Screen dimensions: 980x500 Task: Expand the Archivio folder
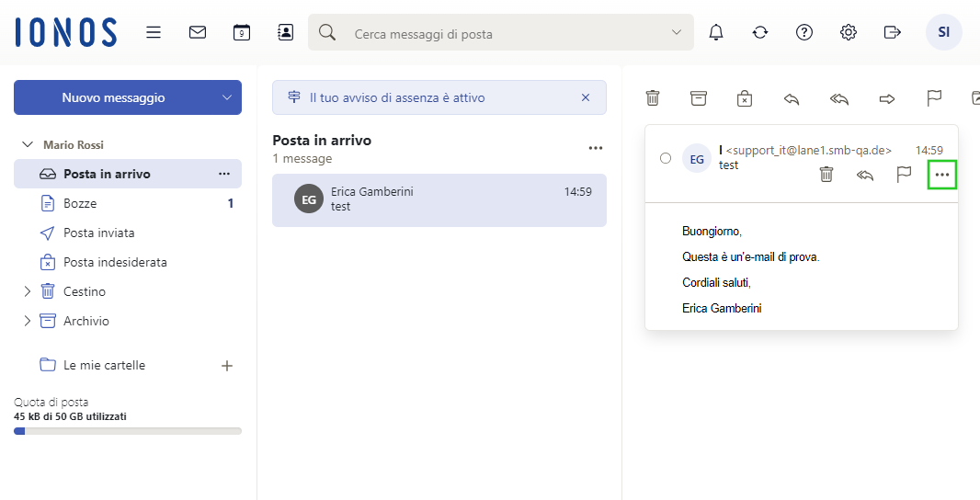27,321
